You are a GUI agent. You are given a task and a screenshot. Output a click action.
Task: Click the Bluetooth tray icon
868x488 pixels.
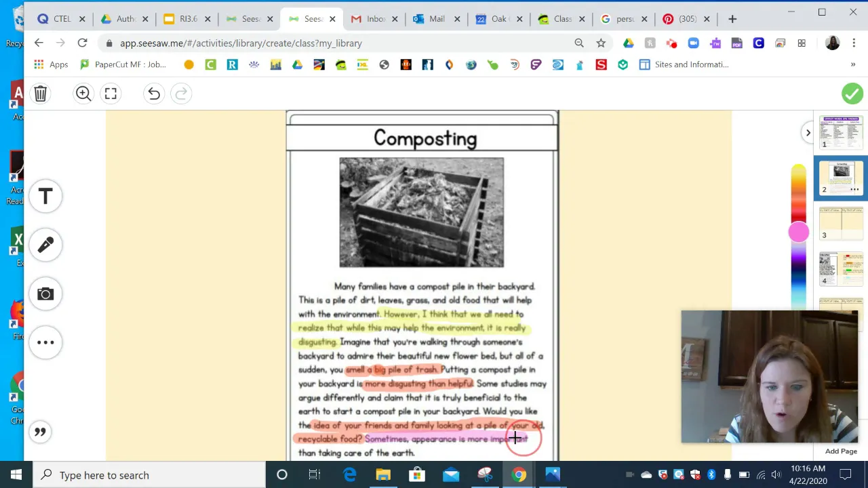coord(711,475)
